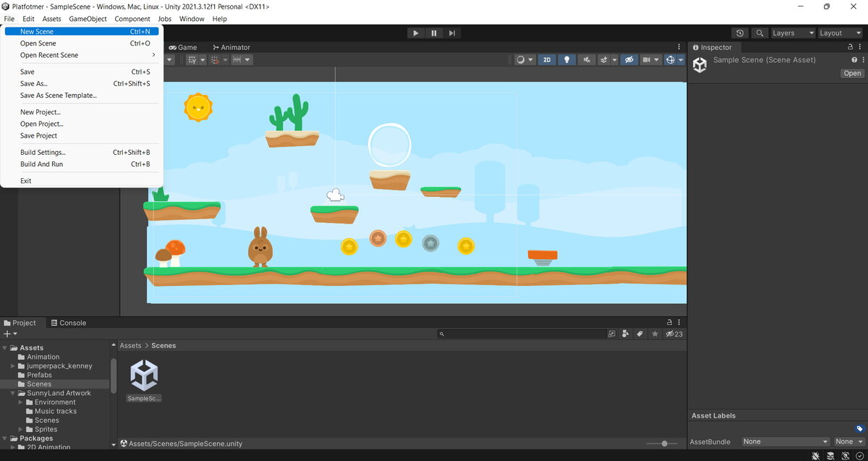Select Build And Run menu entry
868x461 pixels.
click(81, 164)
